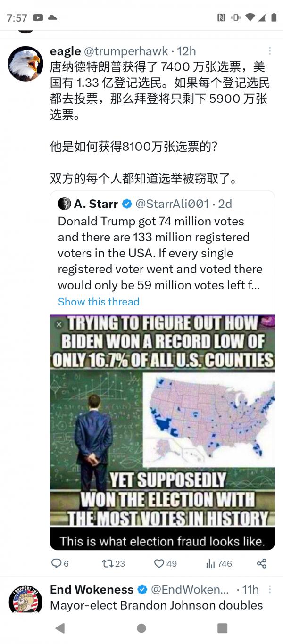
Task: Open End Wokeness account name
Action: tap(92, 589)
